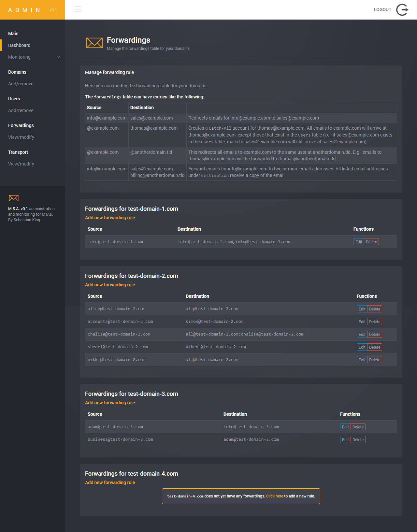The image size is (417, 532).
Task: Click the hamburger menu icon
Action: (78, 9)
